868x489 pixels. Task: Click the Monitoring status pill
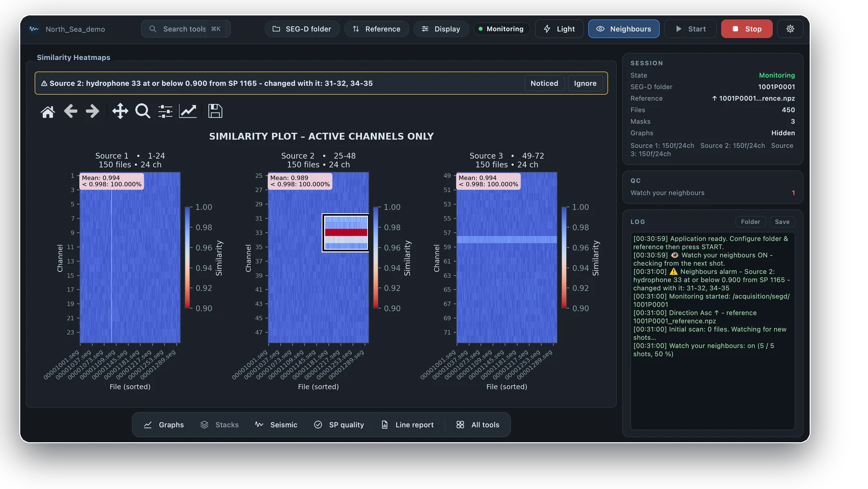point(502,29)
